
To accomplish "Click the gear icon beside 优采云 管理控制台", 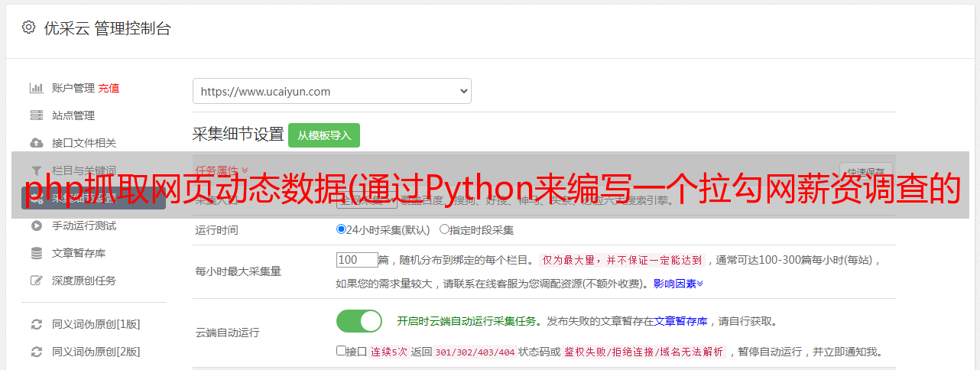I will 28,28.
